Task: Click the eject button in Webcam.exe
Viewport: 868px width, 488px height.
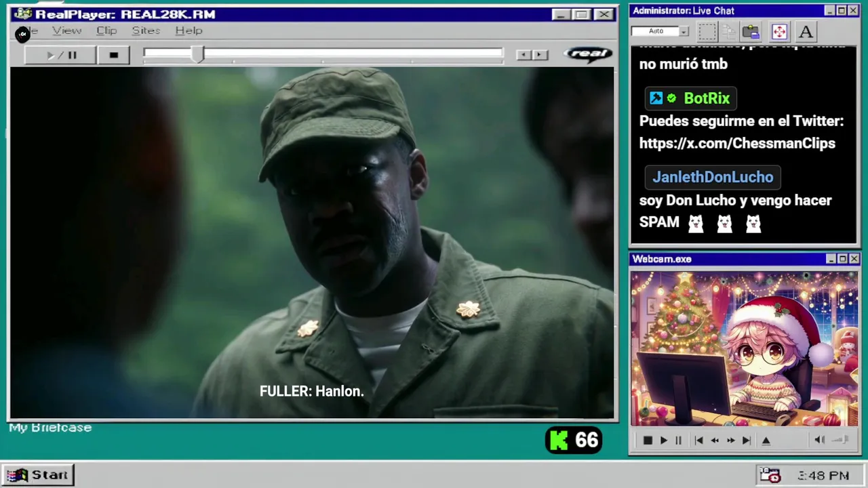Action: click(766, 441)
